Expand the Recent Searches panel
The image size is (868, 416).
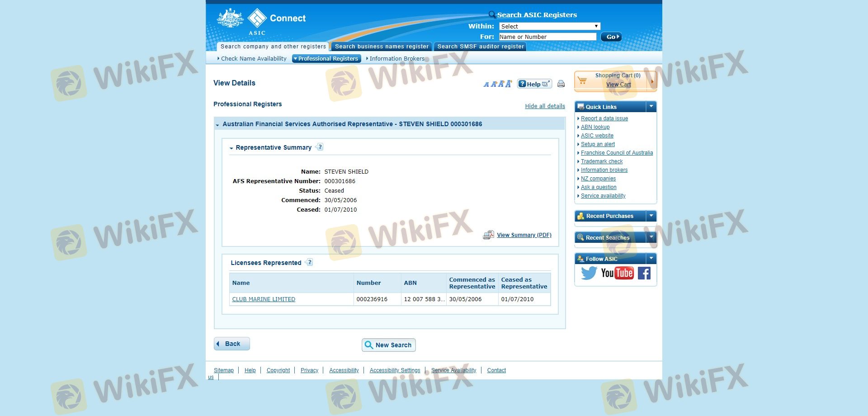pyautogui.click(x=651, y=237)
